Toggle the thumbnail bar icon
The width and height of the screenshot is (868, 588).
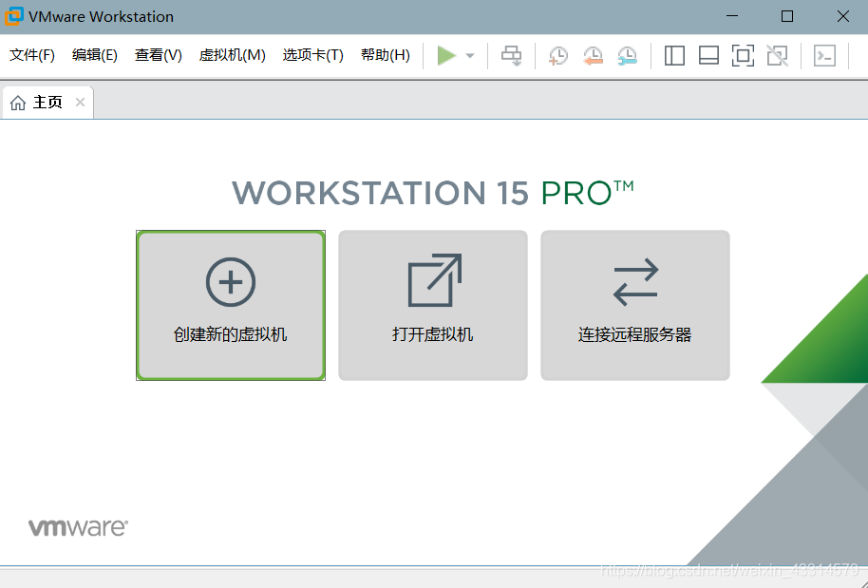[708, 56]
